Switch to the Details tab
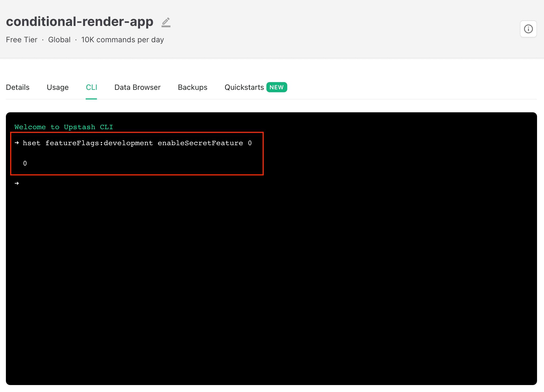 [18, 87]
